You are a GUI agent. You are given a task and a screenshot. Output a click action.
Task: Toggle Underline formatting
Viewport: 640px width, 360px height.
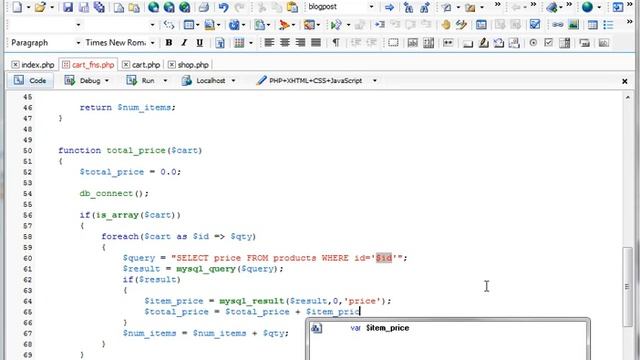coord(200,42)
